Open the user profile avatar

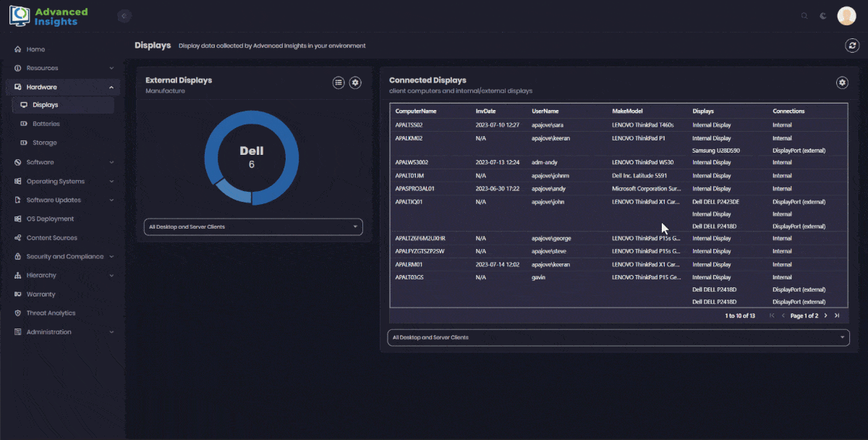click(x=846, y=16)
